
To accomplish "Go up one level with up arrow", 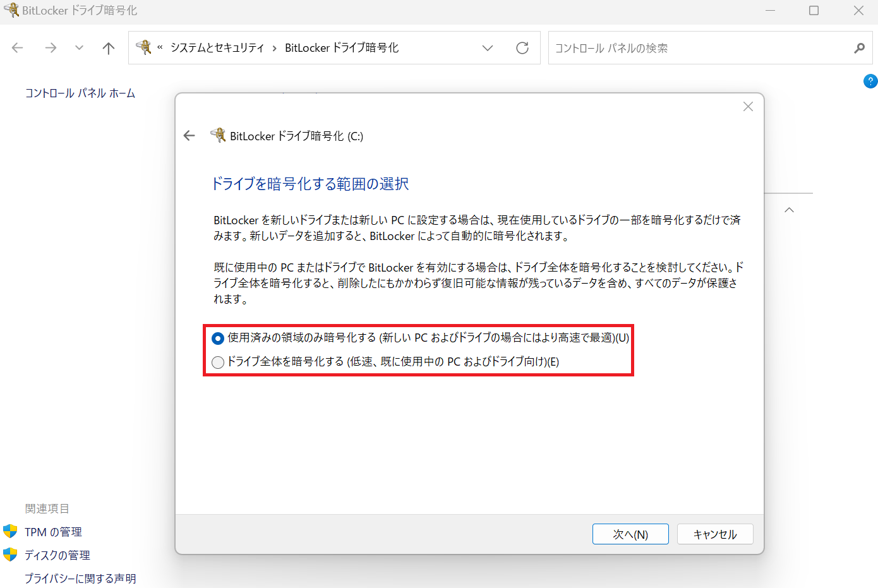I will tap(109, 48).
